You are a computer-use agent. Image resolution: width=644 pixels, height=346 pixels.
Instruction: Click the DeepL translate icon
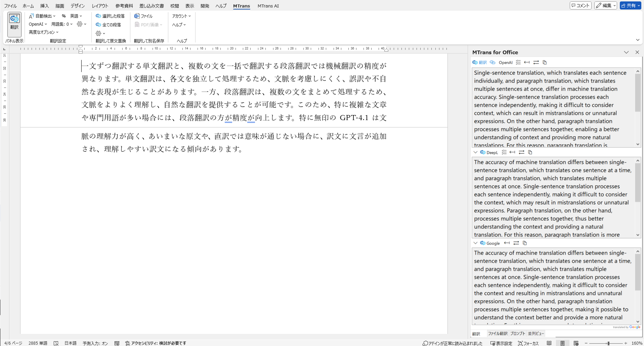click(483, 152)
